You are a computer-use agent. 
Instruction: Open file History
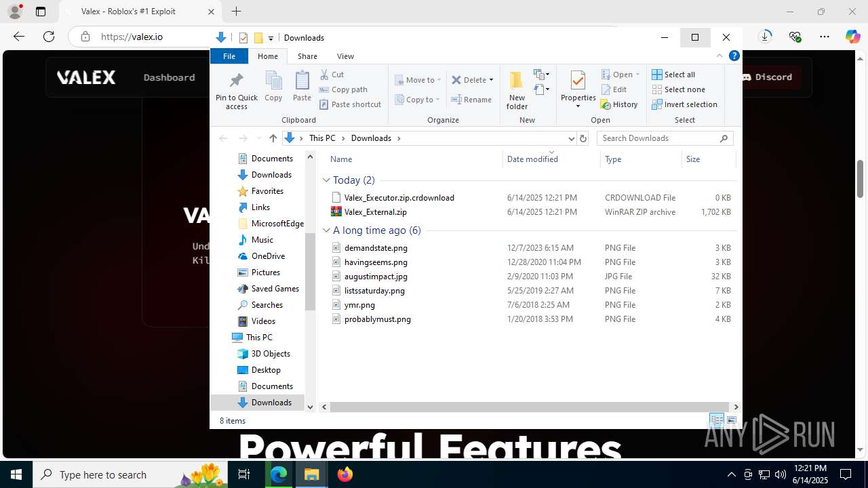pyautogui.click(x=619, y=104)
